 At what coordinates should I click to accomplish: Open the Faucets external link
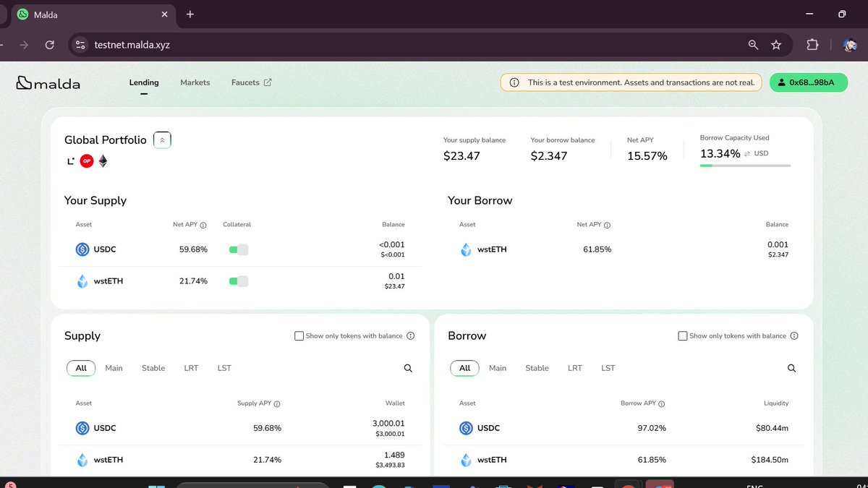click(x=252, y=82)
